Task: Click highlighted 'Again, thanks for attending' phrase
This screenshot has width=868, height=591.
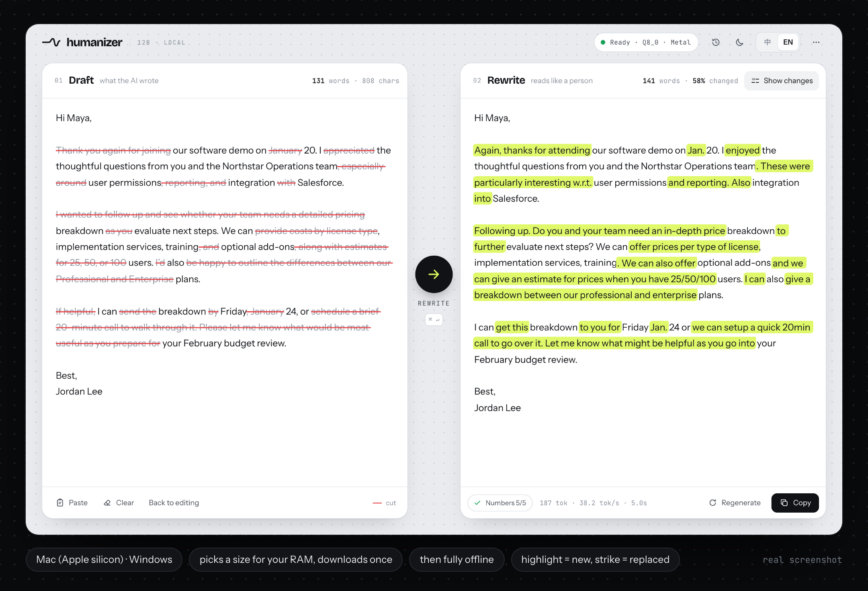Action: click(532, 150)
